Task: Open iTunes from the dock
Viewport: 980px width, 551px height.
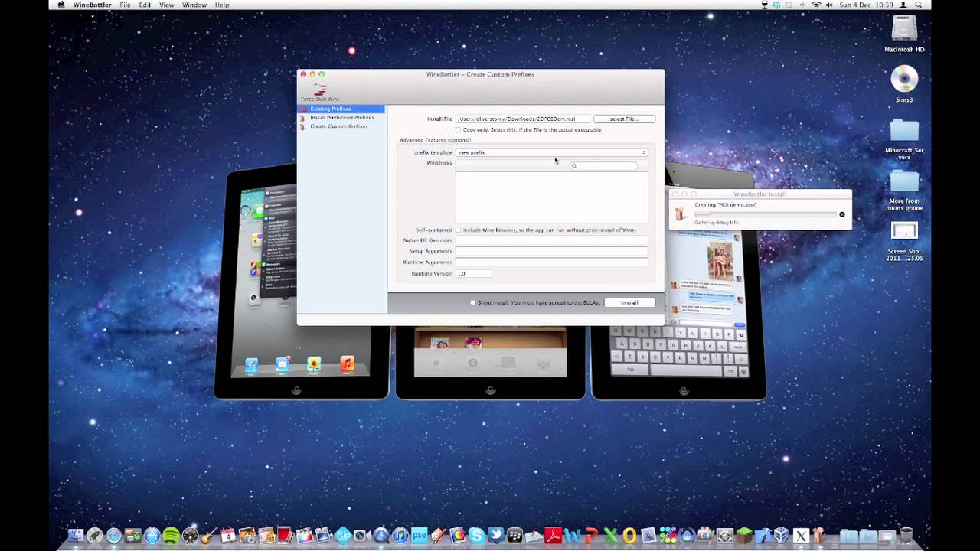Action: 400,536
